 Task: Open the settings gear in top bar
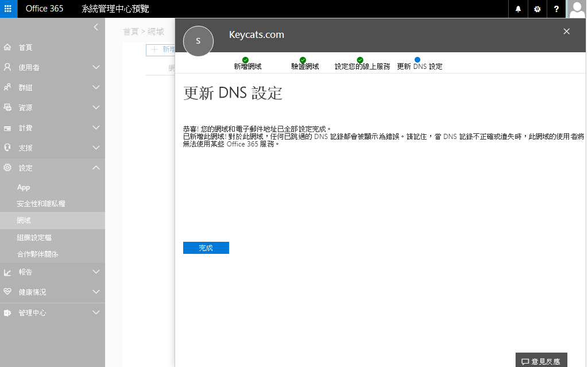click(x=537, y=9)
